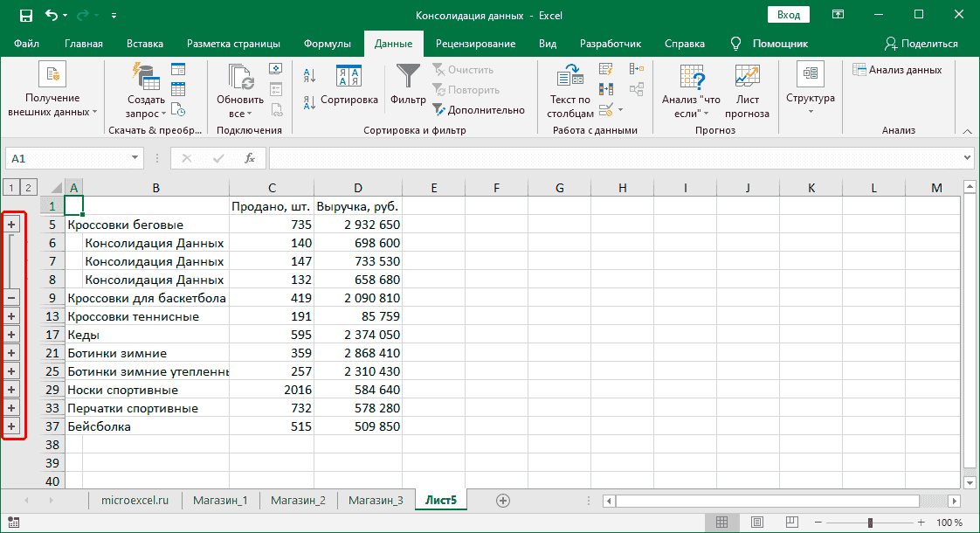Show outline level 2 button
Screen dimensions: 980x533
pyautogui.click(x=28, y=187)
